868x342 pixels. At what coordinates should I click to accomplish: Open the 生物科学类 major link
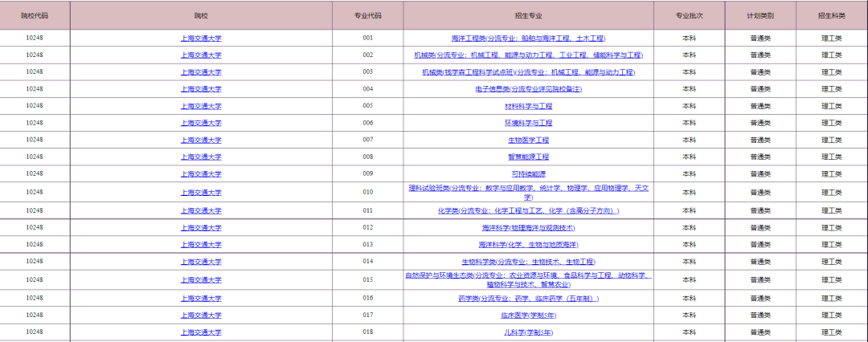coord(528,262)
